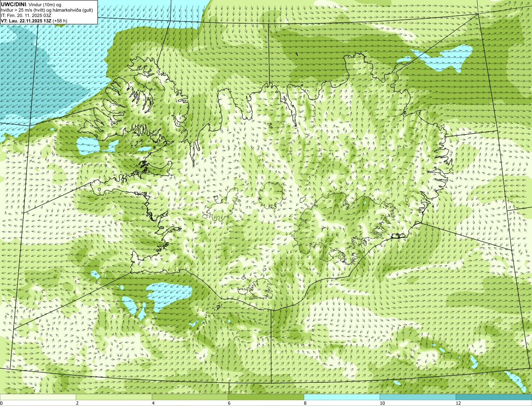Click the legend scale label '2'
Viewport: 532px width, 406px height.
click(x=77, y=403)
